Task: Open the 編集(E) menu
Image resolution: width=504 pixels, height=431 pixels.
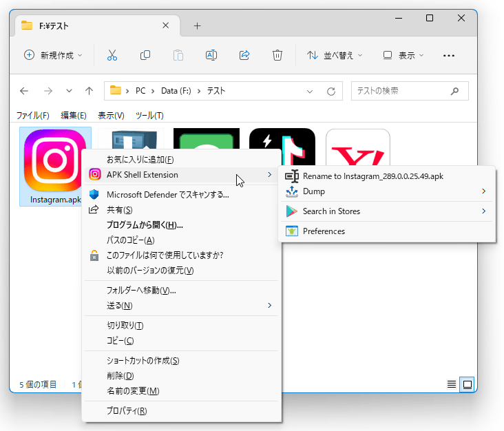Action: point(74,116)
